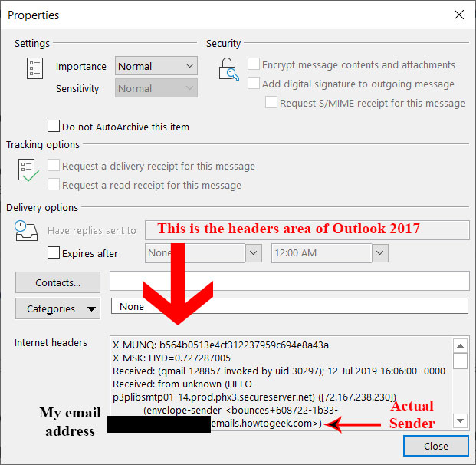Click the p3plibsmtp01-14.prod.phx3.secureserver.net line

(x=254, y=397)
